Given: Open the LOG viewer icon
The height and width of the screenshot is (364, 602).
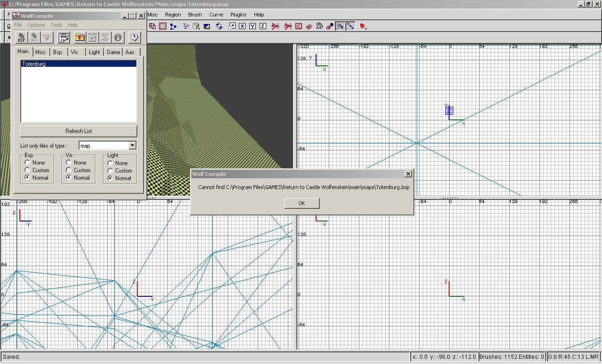Looking at the screenshot, I should click(63, 37).
